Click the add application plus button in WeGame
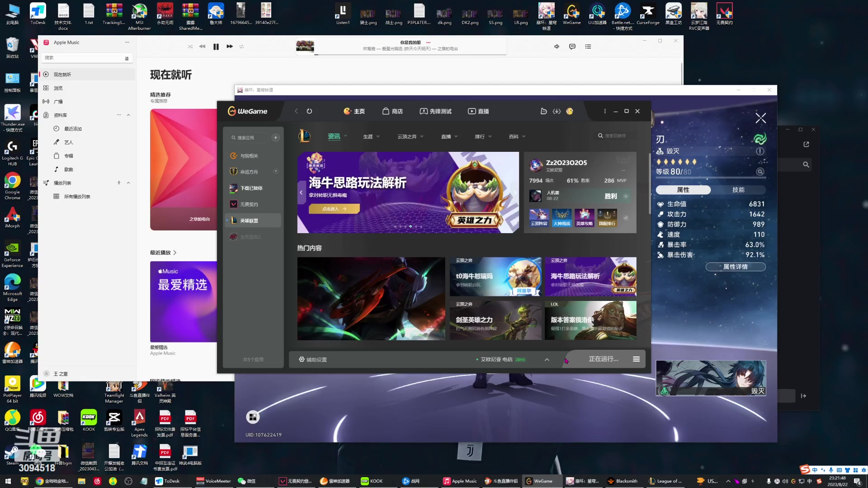868x488 pixels. tap(276, 137)
